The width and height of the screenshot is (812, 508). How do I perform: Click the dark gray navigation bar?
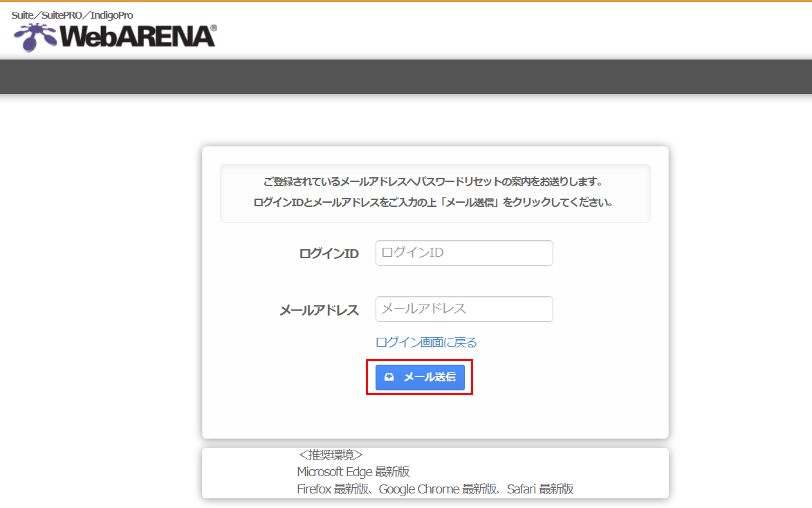(406, 77)
